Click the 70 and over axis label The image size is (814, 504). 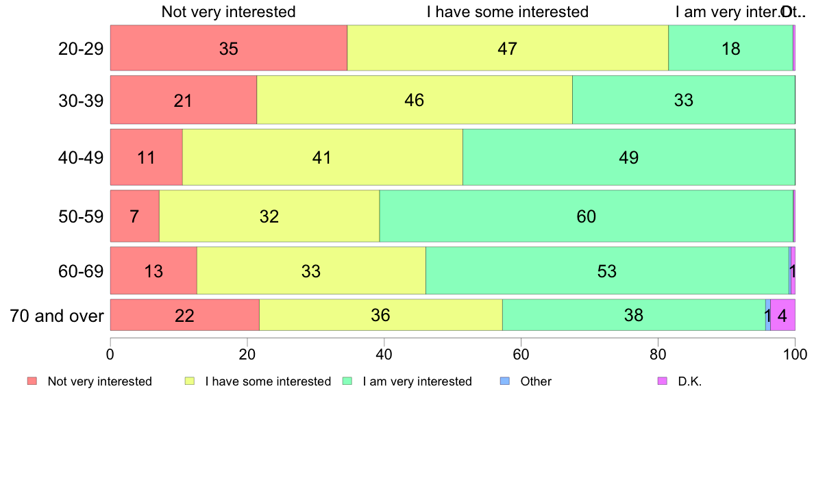click(x=57, y=316)
